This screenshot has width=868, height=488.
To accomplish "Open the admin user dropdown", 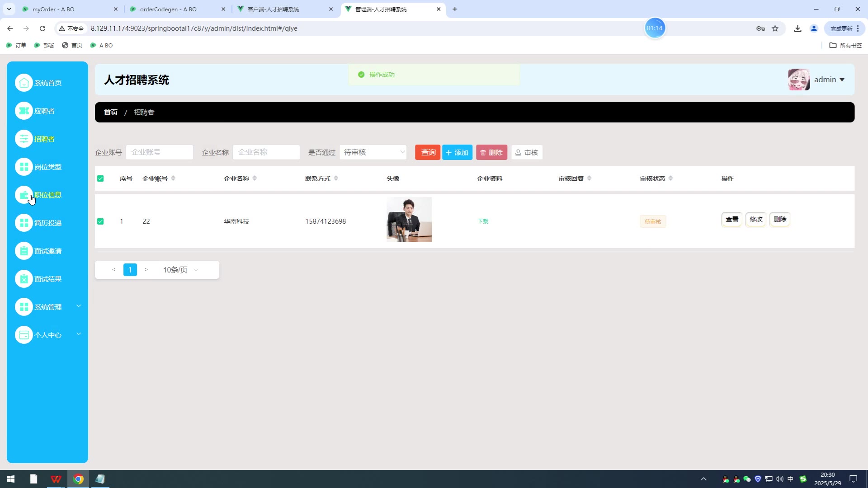I will tap(829, 80).
